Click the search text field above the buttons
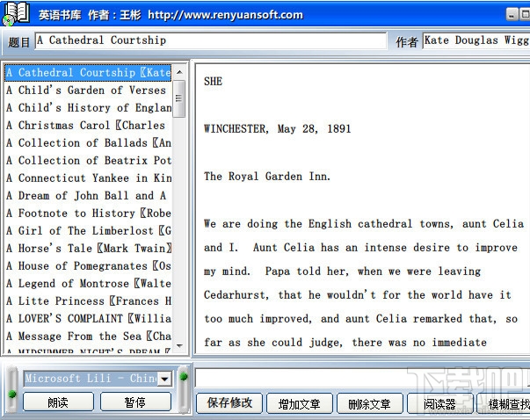Screen dimensions: 530x420 click(x=362, y=378)
